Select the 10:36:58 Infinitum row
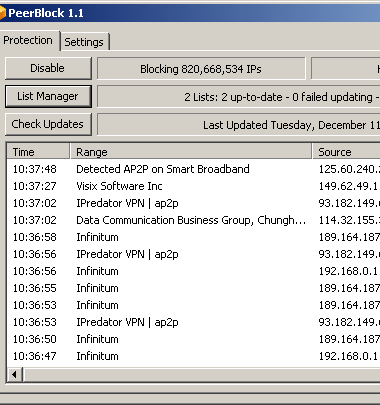The image size is (380, 405). (x=193, y=237)
